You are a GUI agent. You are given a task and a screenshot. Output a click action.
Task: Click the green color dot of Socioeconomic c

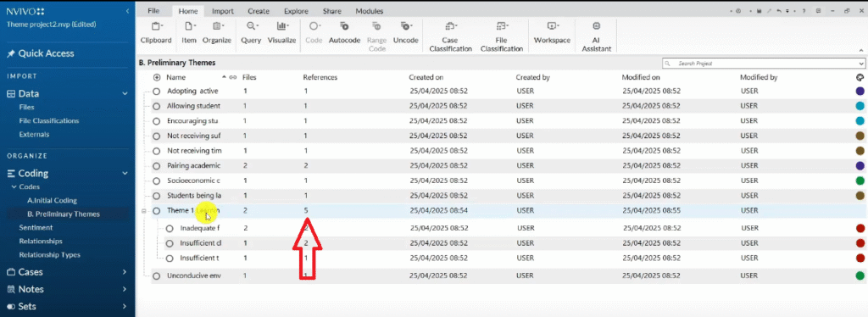point(860,181)
